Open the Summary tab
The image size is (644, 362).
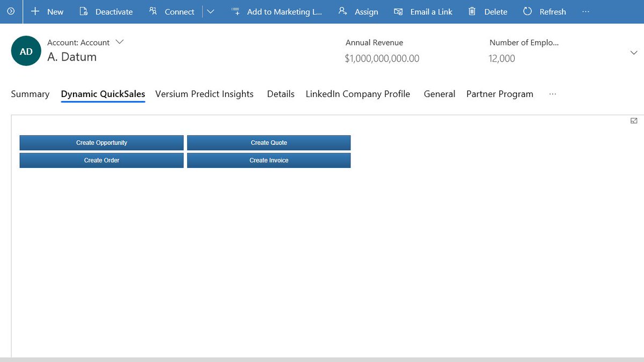coord(30,94)
